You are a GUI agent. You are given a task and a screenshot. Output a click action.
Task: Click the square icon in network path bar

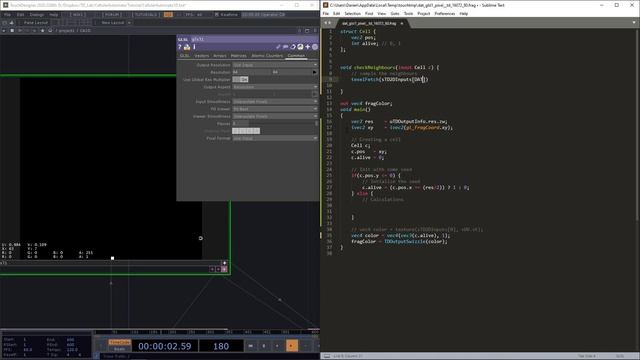(12, 31)
